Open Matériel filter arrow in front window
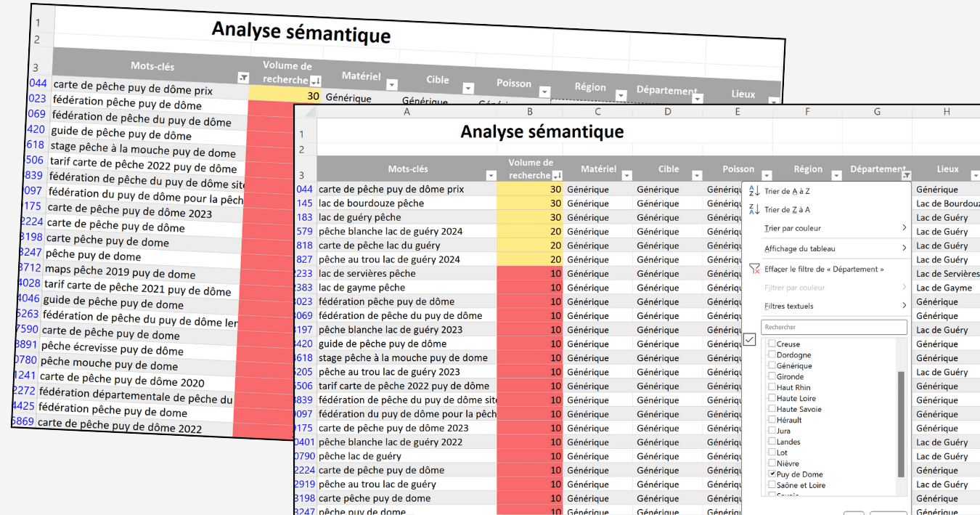980x515 pixels. pyautogui.click(x=626, y=176)
